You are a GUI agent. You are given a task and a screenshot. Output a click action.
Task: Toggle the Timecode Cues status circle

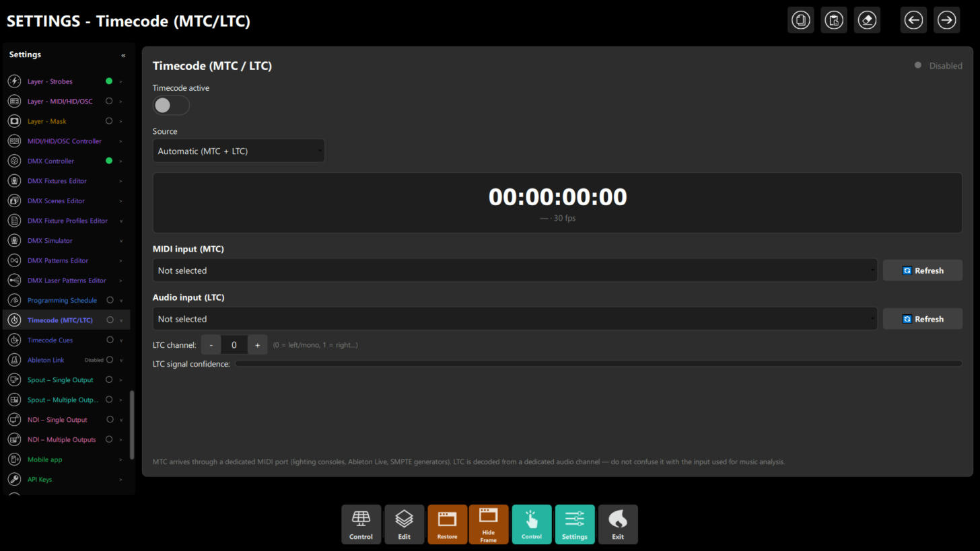click(x=110, y=340)
